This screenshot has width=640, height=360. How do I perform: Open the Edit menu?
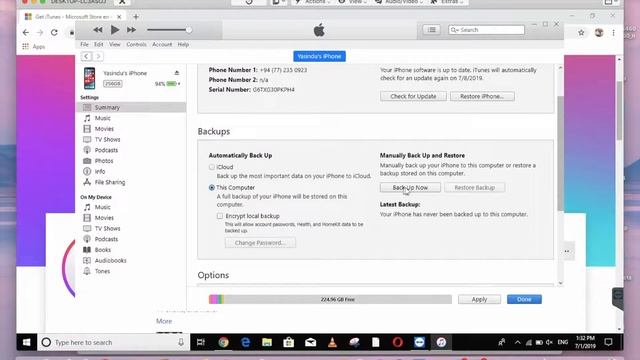tap(98, 44)
